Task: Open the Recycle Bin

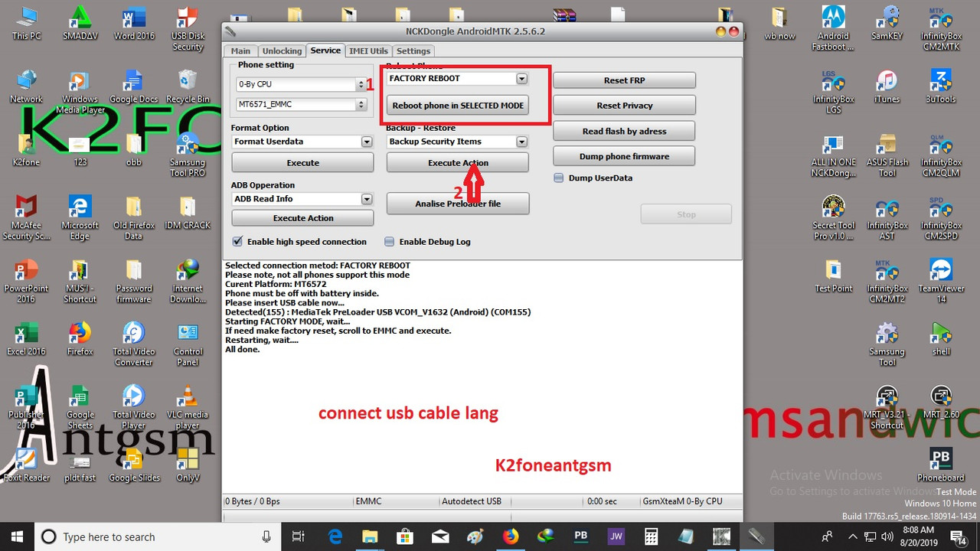Action: point(188,86)
